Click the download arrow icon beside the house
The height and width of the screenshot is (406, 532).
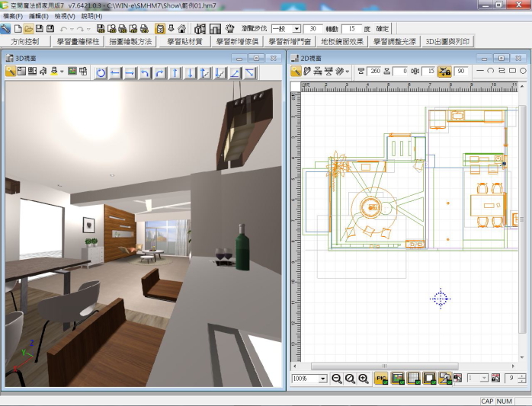coord(171,29)
